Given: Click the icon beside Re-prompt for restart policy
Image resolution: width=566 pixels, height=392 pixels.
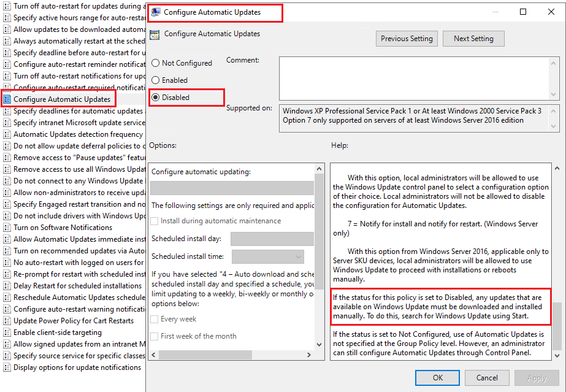Looking at the screenshot, I should pyautogui.click(x=7, y=274).
